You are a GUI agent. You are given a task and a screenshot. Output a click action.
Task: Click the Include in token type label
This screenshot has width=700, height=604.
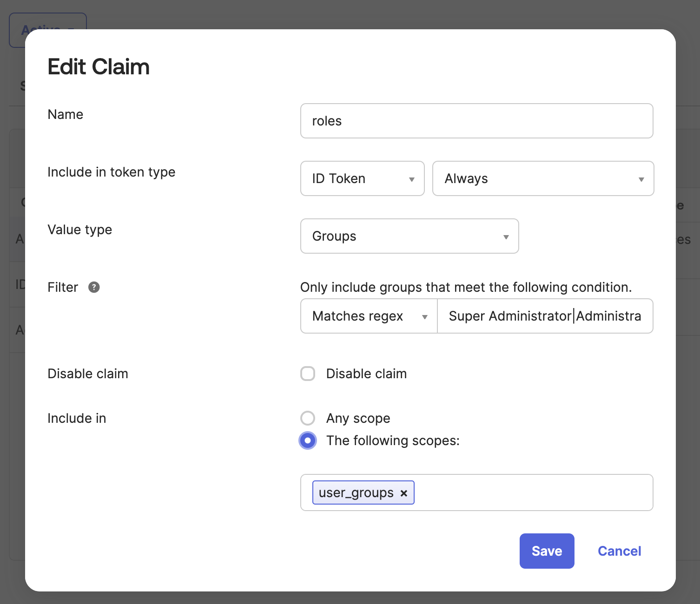[112, 172]
